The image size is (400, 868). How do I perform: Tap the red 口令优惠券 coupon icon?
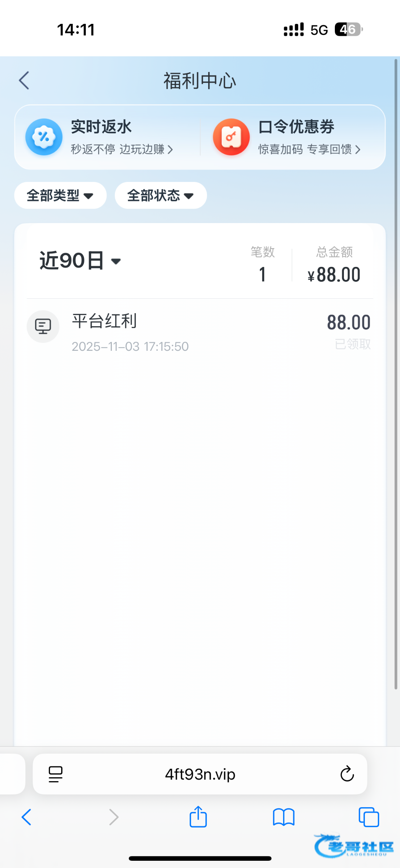click(x=231, y=137)
